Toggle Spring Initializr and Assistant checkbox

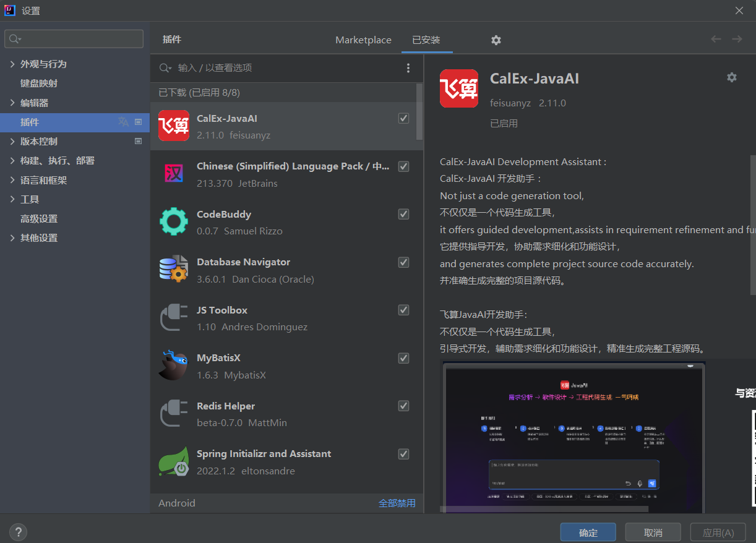click(x=403, y=454)
